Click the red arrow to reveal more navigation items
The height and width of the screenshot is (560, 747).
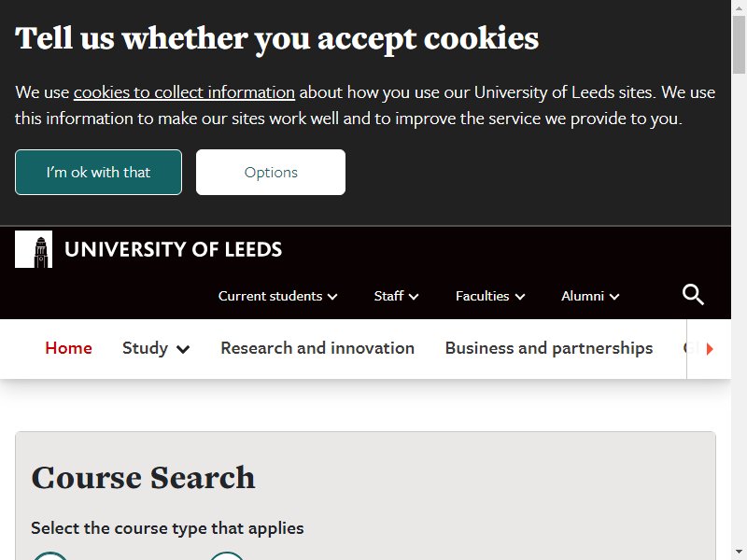(x=710, y=348)
